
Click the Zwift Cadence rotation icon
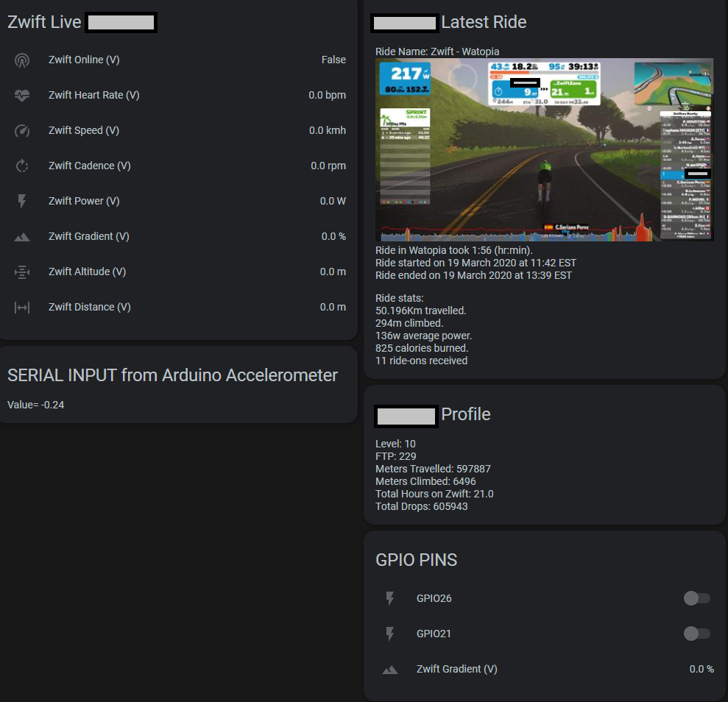[22, 166]
